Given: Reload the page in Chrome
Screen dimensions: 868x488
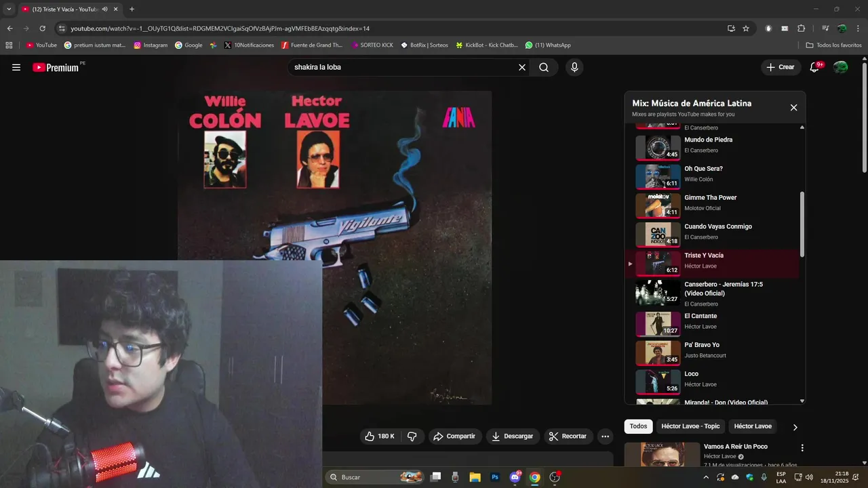Looking at the screenshot, I should [x=42, y=28].
